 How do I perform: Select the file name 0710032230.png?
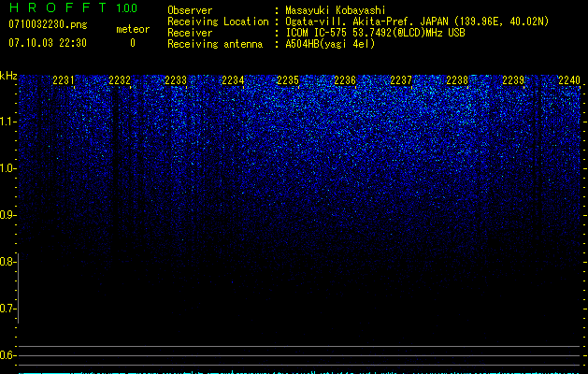[x=48, y=24]
